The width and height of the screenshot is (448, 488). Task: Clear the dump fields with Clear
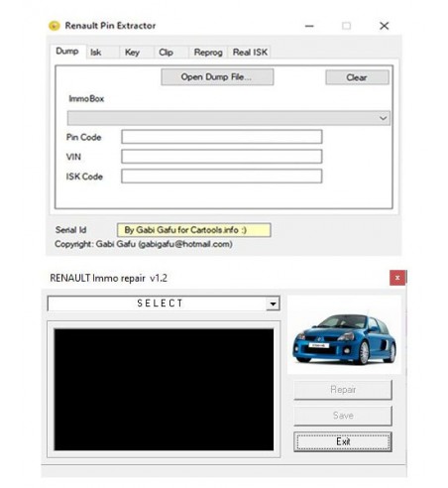click(357, 77)
